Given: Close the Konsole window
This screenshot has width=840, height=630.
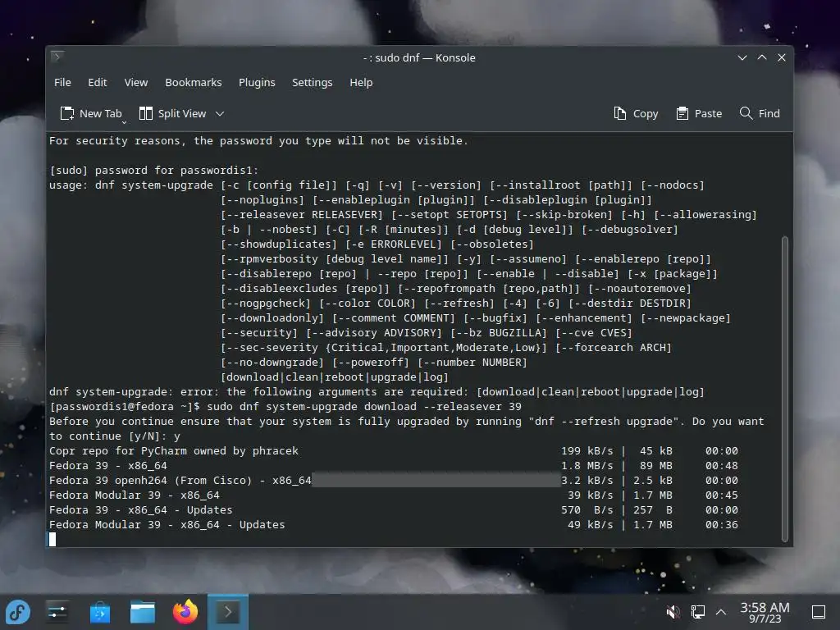Looking at the screenshot, I should (x=782, y=57).
